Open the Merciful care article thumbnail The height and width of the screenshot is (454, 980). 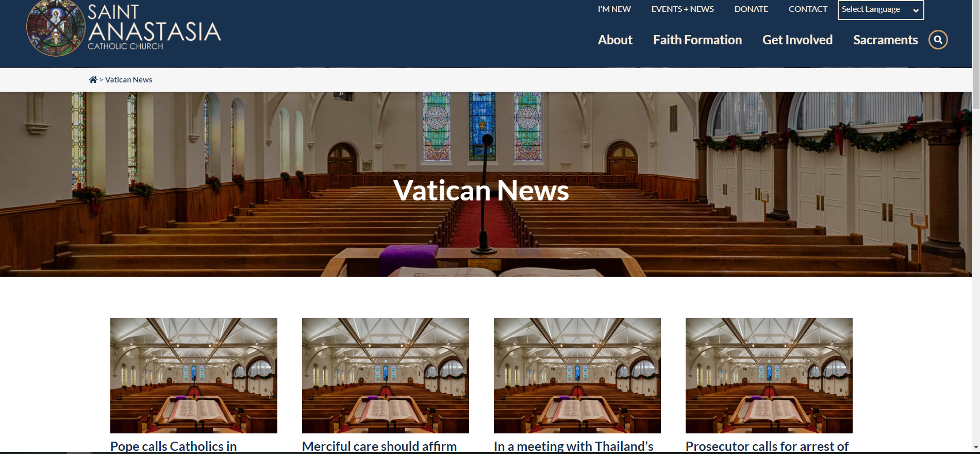click(x=386, y=376)
